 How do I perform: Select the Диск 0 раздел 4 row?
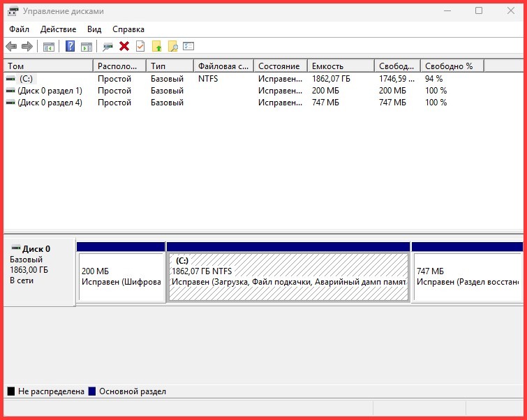coord(49,103)
